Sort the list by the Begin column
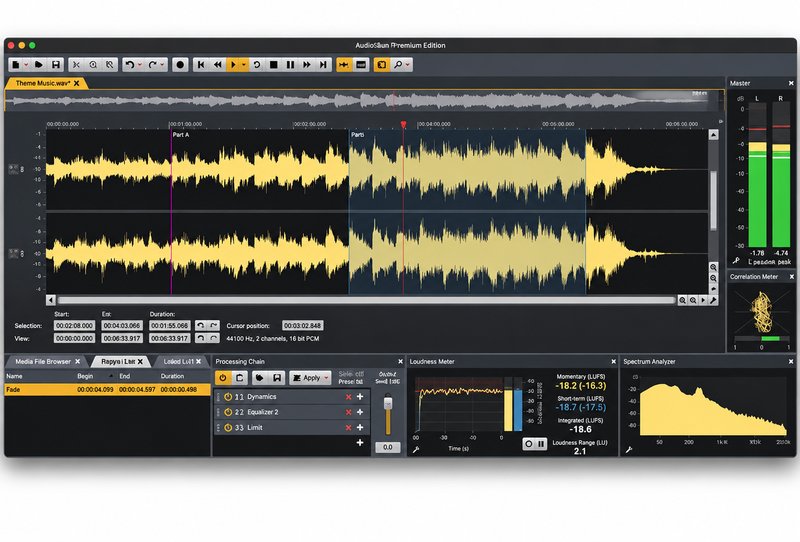Image resolution: width=800 pixels, height=542 pixels. 85,376
